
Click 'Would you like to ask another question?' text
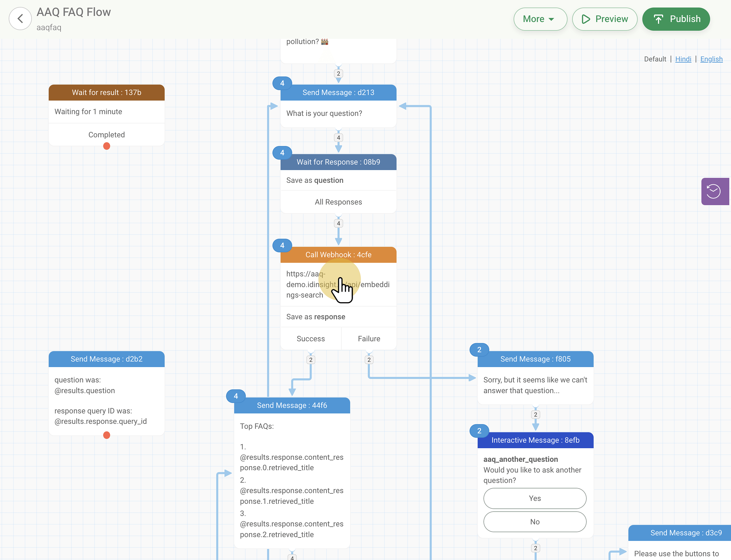coord(532,475)
